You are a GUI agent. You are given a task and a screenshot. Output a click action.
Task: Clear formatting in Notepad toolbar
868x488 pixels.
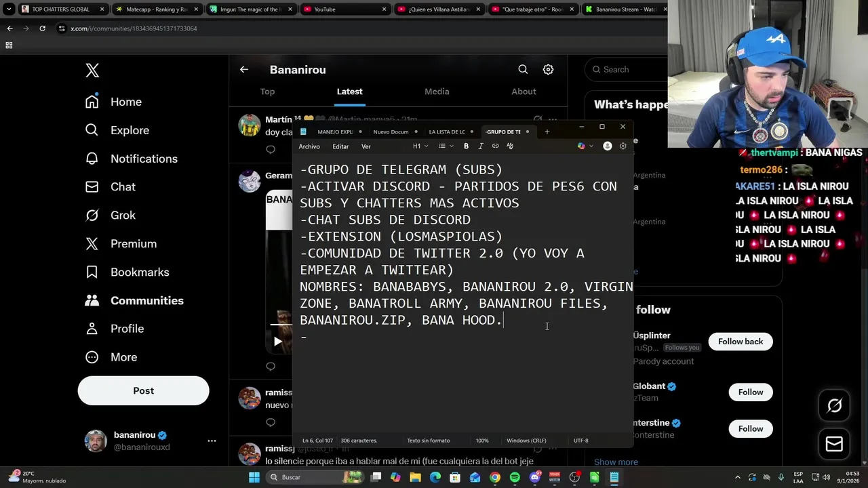510,146
